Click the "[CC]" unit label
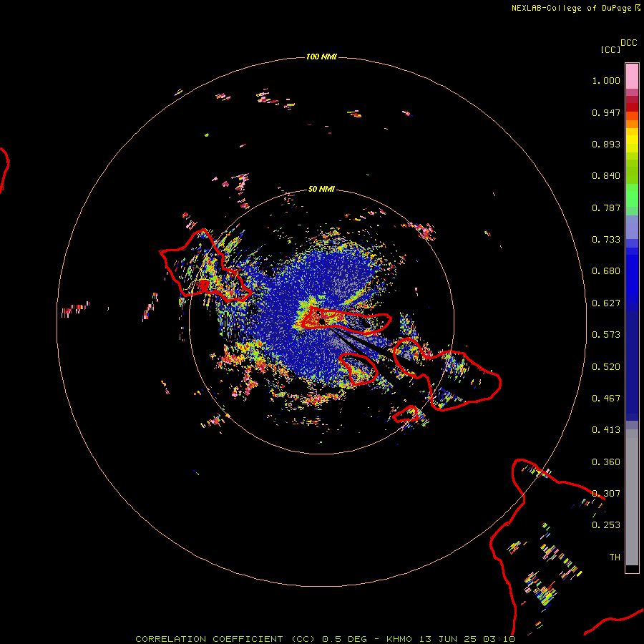Viewport: 644px width, 644px height. click(x=610, y=49)
